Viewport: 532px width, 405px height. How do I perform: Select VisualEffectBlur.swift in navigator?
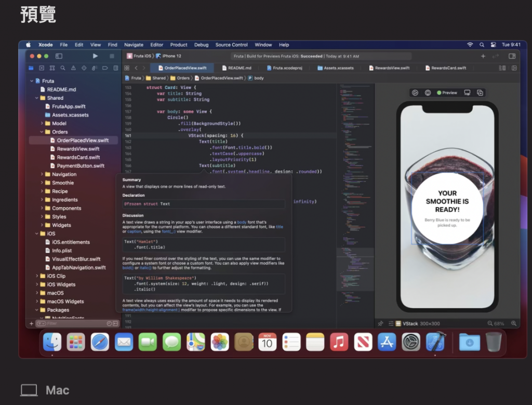73,259
